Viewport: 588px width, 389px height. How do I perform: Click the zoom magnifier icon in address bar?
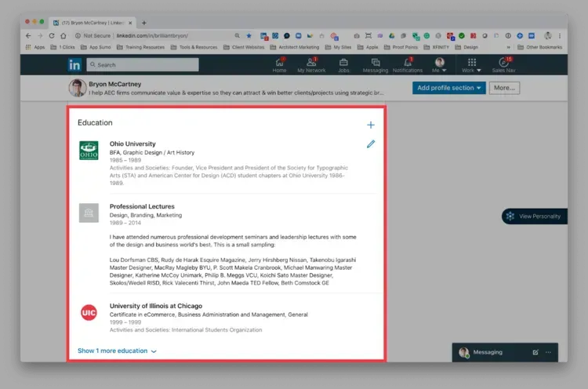[x=237, y=35]
